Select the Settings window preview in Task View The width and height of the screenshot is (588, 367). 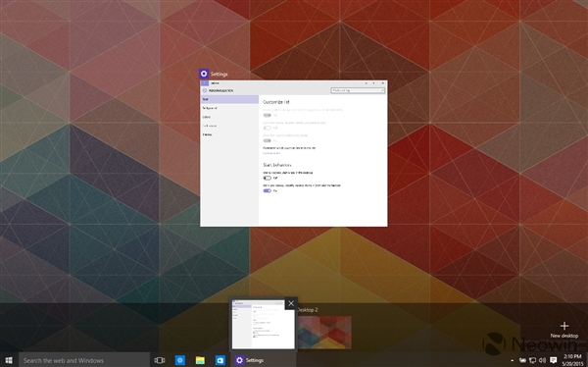pyautogui.click(x=294, y=153)
